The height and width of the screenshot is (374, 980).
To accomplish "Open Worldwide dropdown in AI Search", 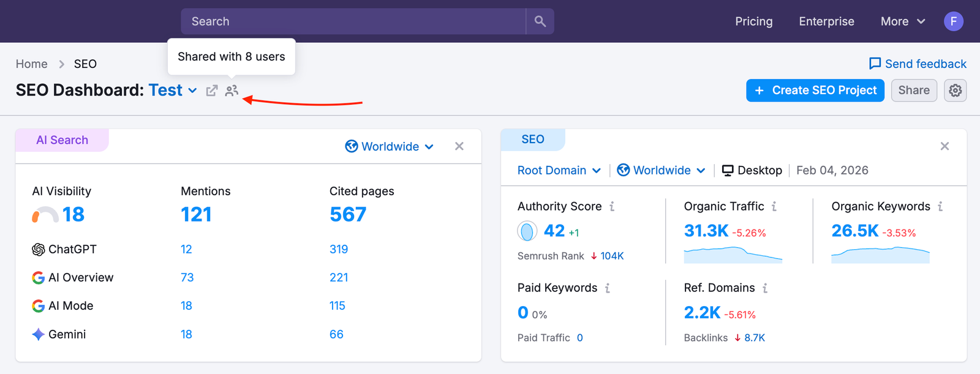I will 390,146.
